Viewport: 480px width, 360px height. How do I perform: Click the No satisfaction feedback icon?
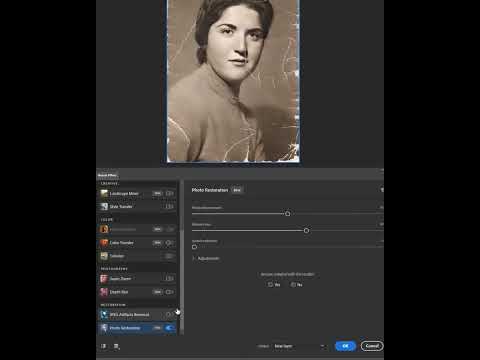click(293, 285)
